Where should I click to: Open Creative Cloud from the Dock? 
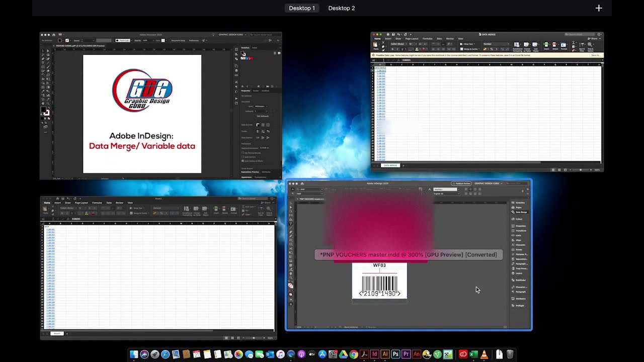coord(463,354)
